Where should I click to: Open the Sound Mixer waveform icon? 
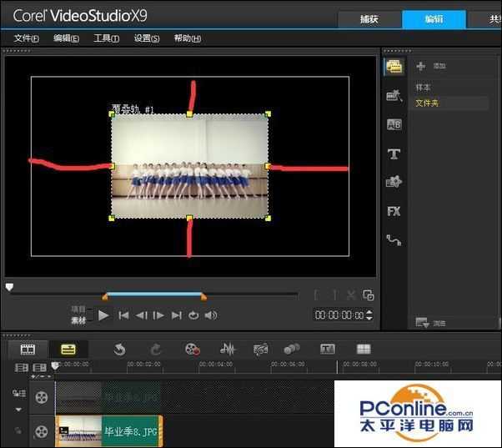(227, 350)
